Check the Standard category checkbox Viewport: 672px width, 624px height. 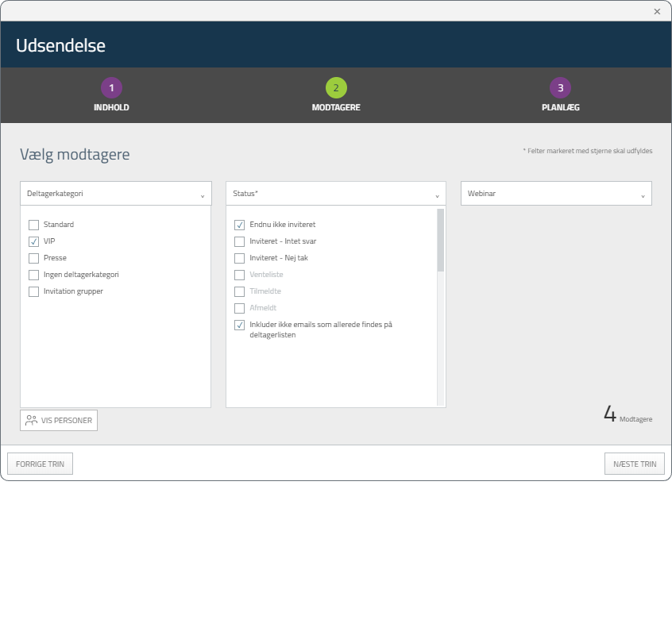[x=33, y=225]
